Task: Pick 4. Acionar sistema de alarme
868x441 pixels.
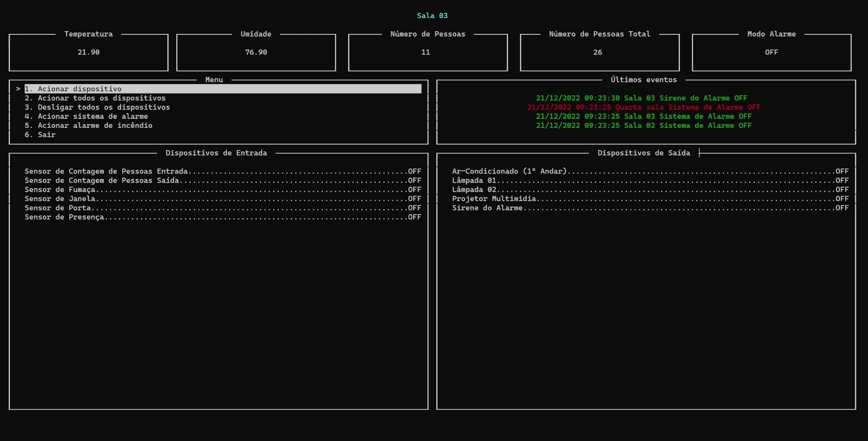Action: click(x=86, y=116)
